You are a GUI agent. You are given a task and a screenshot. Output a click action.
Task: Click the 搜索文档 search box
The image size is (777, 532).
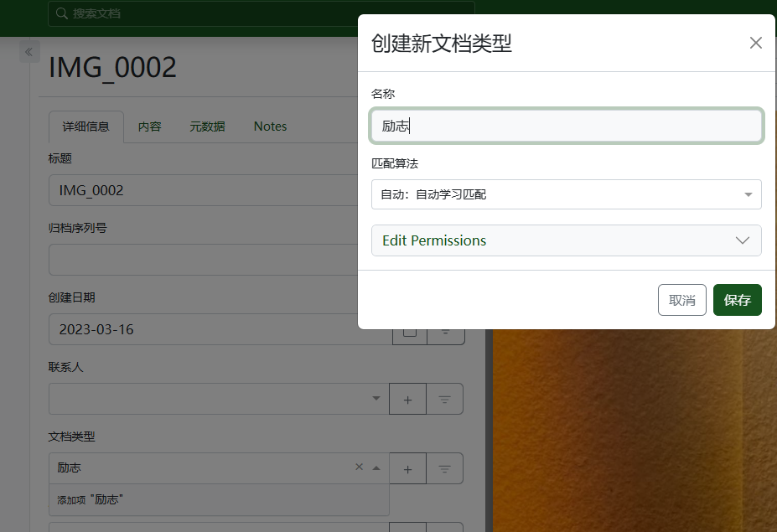click(262, 13)
